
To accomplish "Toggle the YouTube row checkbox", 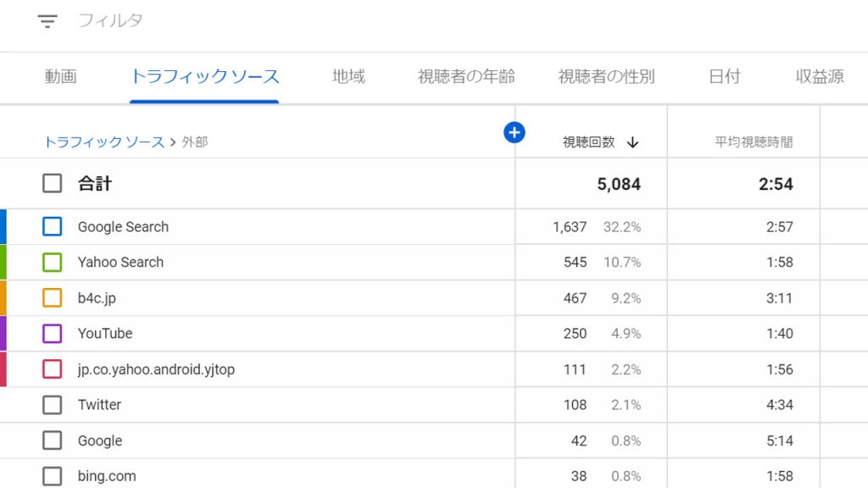I will tap(53, 334).
